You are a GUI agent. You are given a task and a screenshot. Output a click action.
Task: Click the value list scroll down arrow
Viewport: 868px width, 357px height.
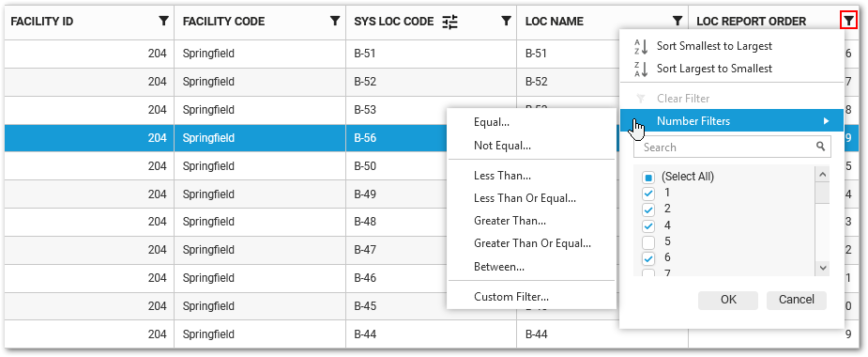(x=823, y=268)
